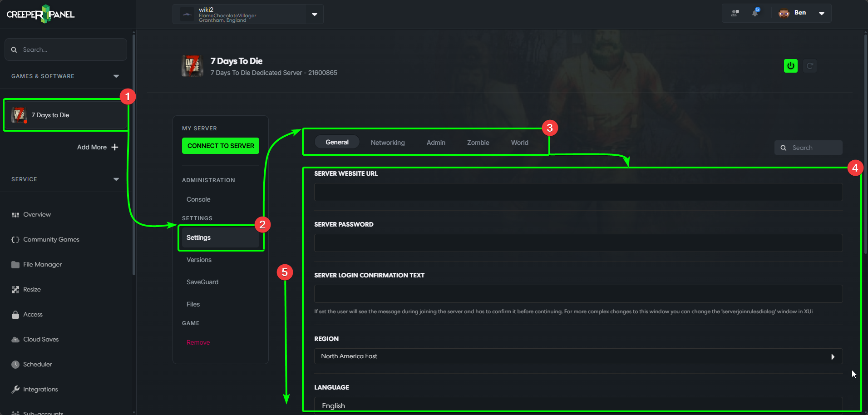Click the friends/support icon in the top bar
Image resolution: width=868 pixels, height=415 pixels.
pyautogui.click(x=734, y=13)
